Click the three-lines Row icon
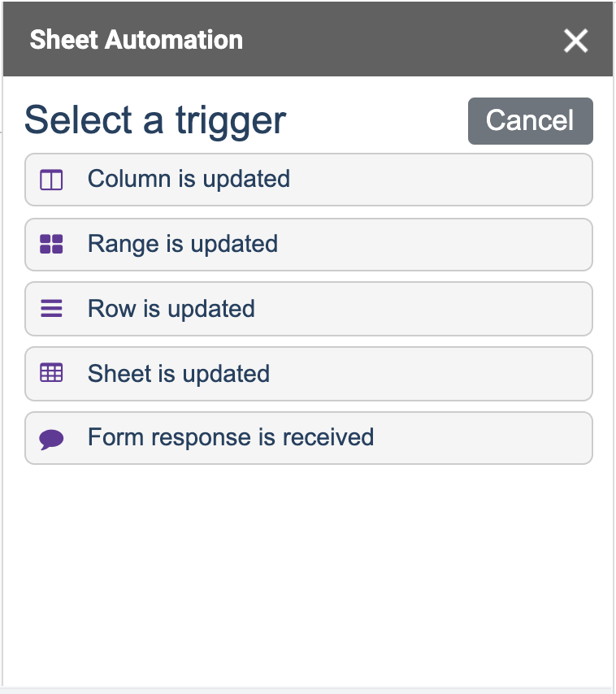This screenshot has height=694, width=616. [51, 309]
